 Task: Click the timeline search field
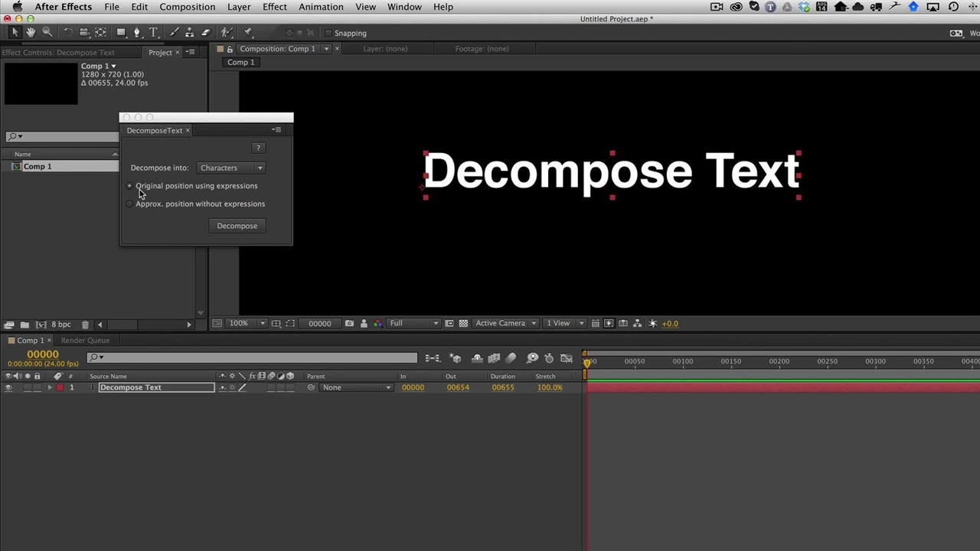[x=253, y=357]
